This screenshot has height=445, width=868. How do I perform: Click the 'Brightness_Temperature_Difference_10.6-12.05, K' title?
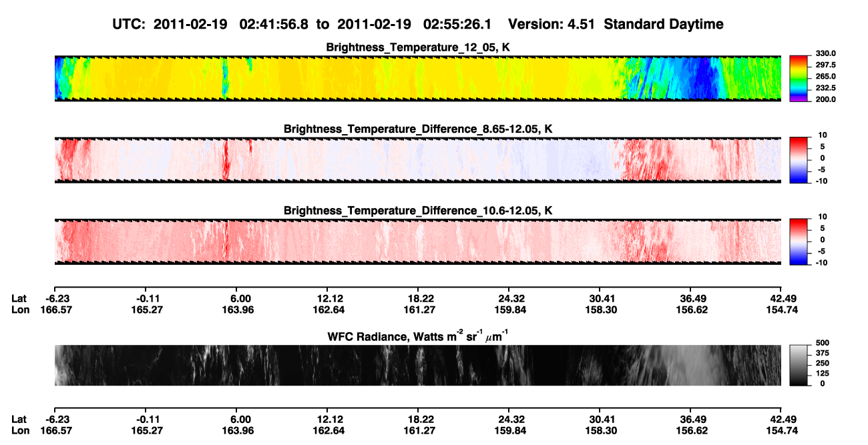point(418,211)
